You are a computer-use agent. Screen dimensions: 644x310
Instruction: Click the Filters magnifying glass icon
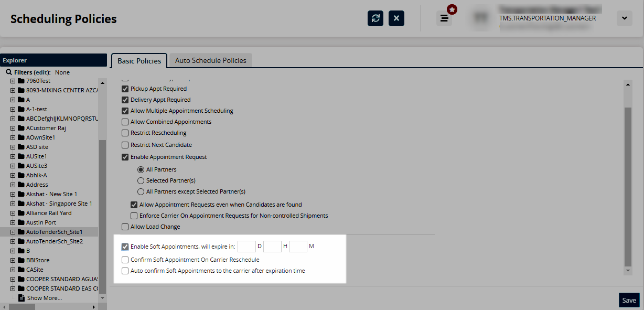point(9,72)
